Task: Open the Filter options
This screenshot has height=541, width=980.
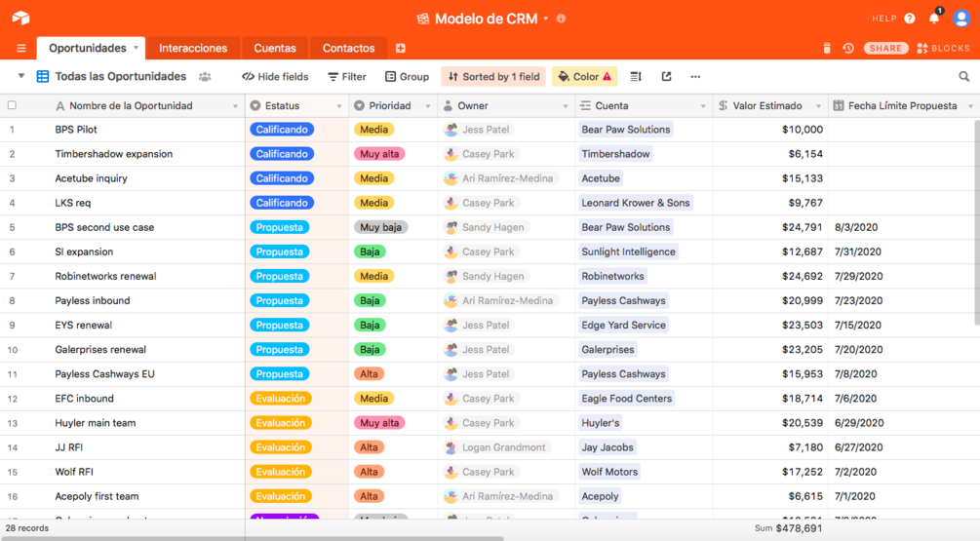Action: pos(347,77)
